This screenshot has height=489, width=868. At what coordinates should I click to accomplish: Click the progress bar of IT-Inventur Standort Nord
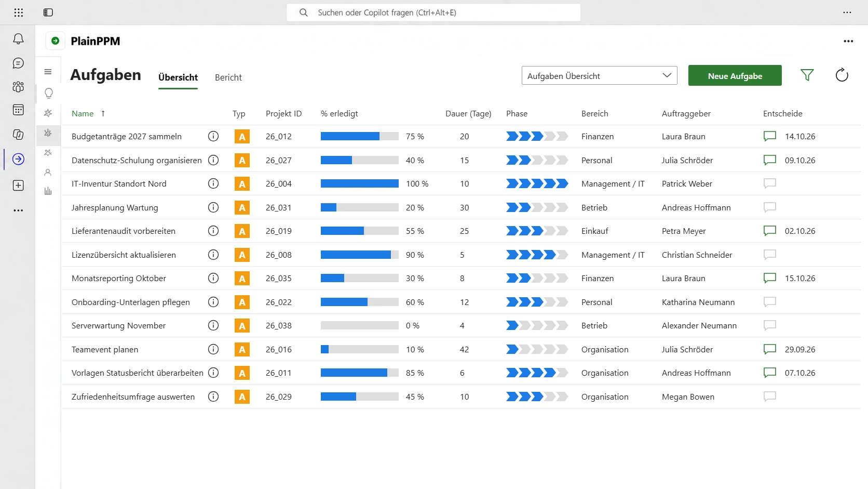click(360, 183)
